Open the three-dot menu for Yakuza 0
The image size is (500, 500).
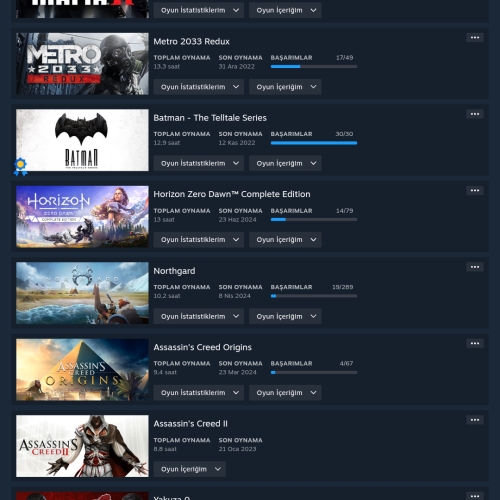475,496
